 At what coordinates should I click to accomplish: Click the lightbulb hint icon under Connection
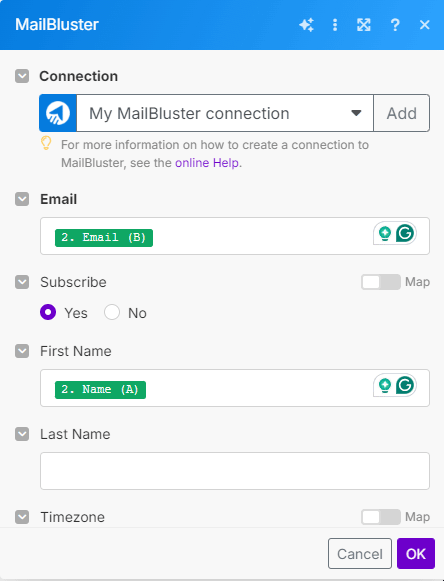click(46, 143)
